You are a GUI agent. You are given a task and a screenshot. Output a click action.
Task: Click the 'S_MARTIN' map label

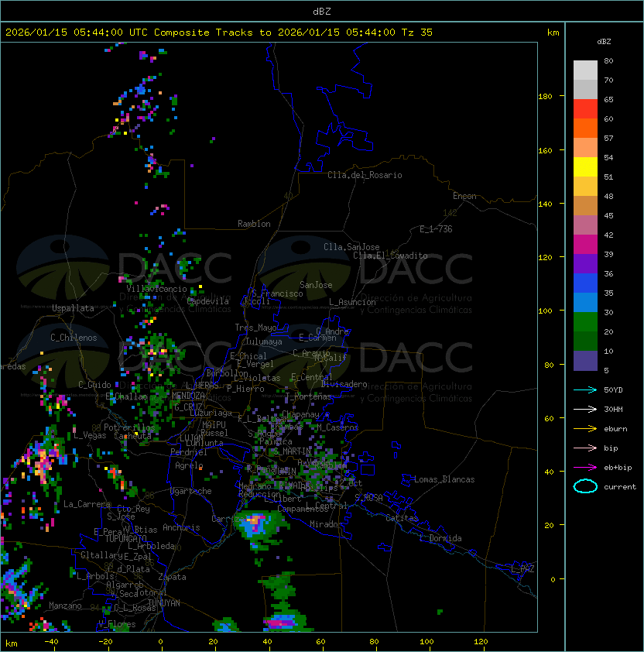(x=292, y=451)
